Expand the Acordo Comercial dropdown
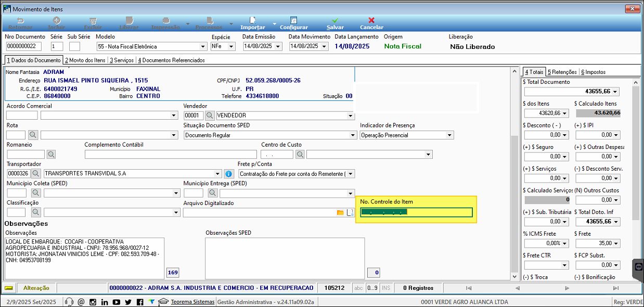This screenshot has height=307, width=644. tap(174, 116)
